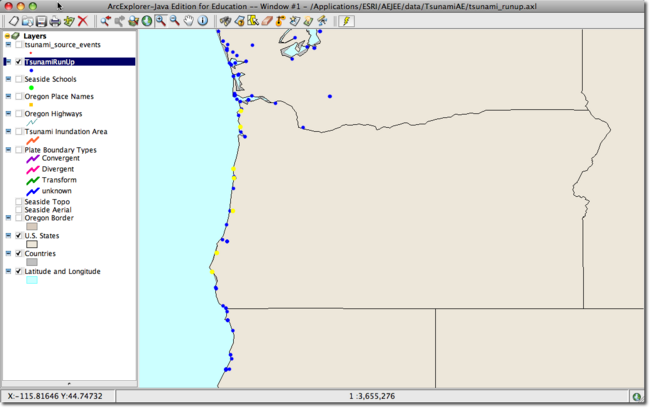Viewport: 650px width, 408px height.
Task: Collapse the Countries layer legend
Action: tap(9, 254)
